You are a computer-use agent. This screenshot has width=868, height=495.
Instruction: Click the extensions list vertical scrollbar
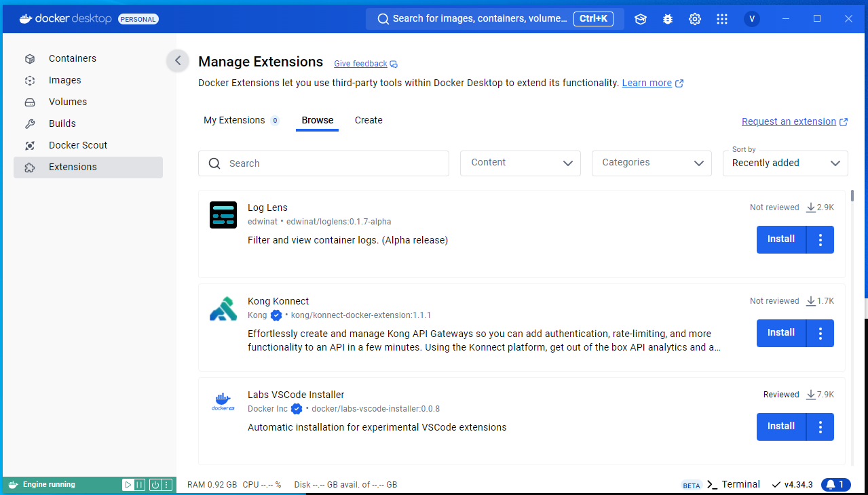click(x=852, y=197)
